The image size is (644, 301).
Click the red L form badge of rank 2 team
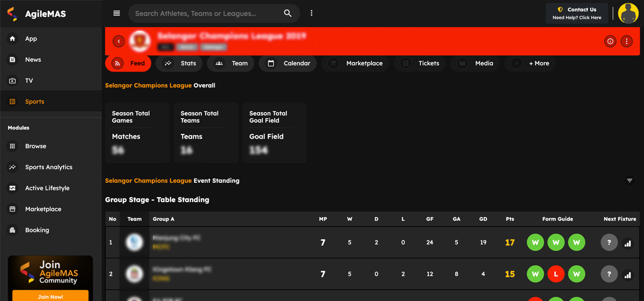pyautogui.click(x=556, y=274)
